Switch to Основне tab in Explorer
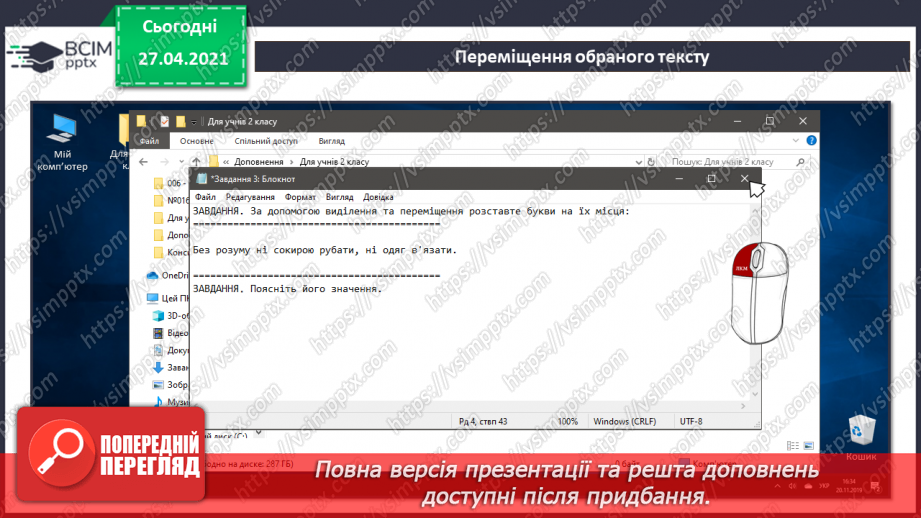The image size is (921, 518). point(197,141)
